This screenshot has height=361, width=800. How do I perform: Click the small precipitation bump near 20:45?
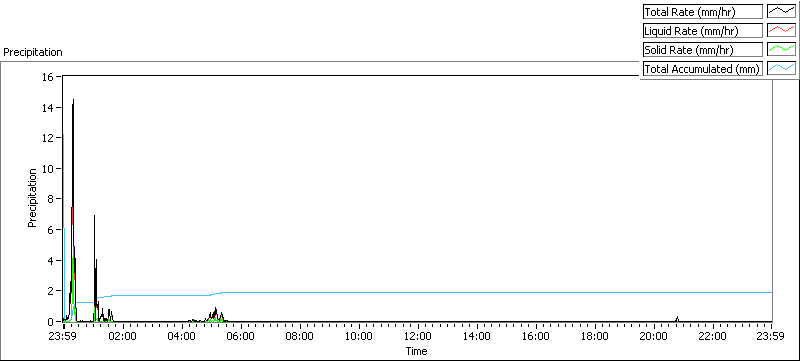tap(677, 318)
